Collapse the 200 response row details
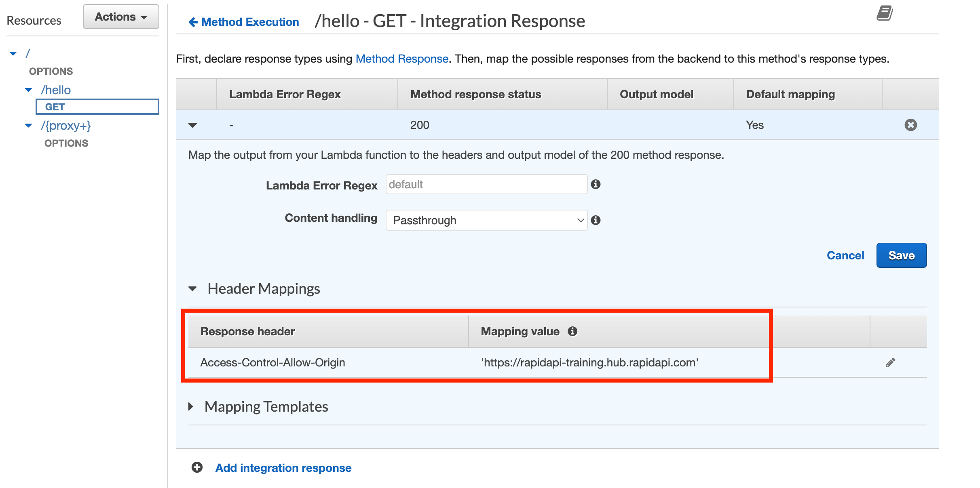The width and height of the screenshot is (980, 488). tap(193, 125)
